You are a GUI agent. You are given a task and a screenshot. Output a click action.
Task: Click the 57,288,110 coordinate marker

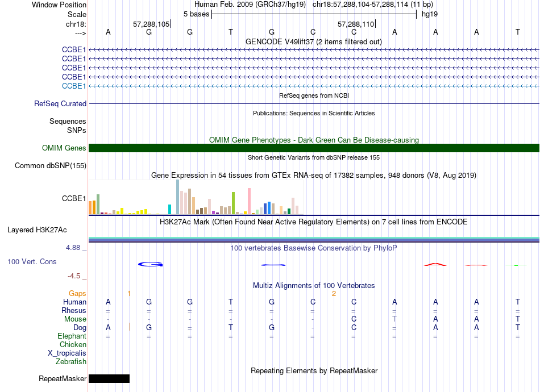pos(356,24)
